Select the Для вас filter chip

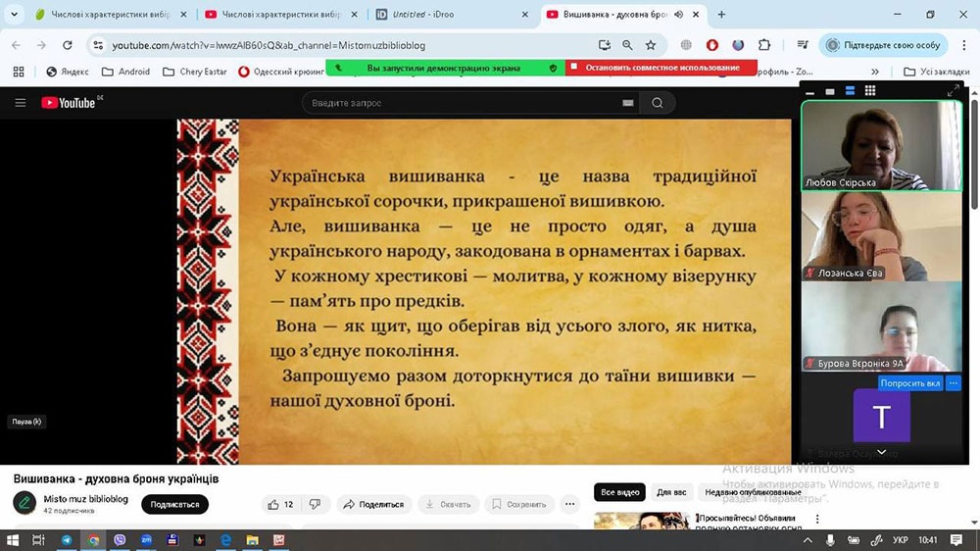671,492
